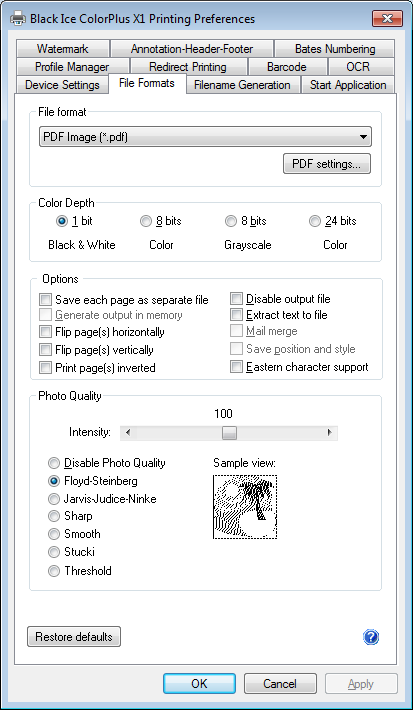This screenshot has height=710, width=413.
Task: Click the blue help question mark icon
Action: (371, 637)
